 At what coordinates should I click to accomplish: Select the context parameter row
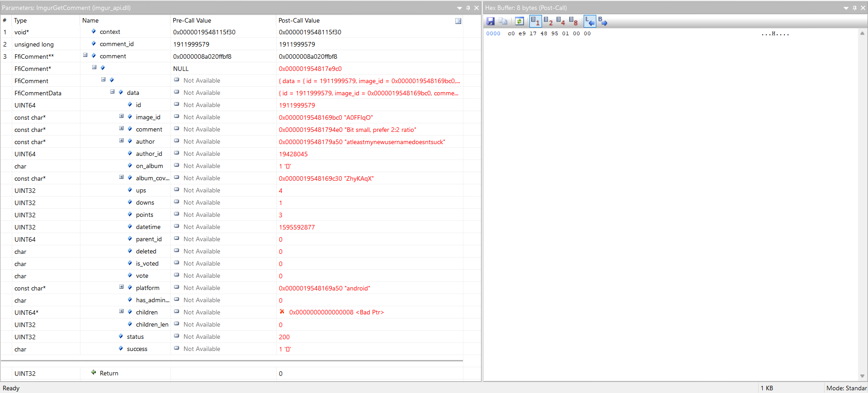tap(231, 32)
